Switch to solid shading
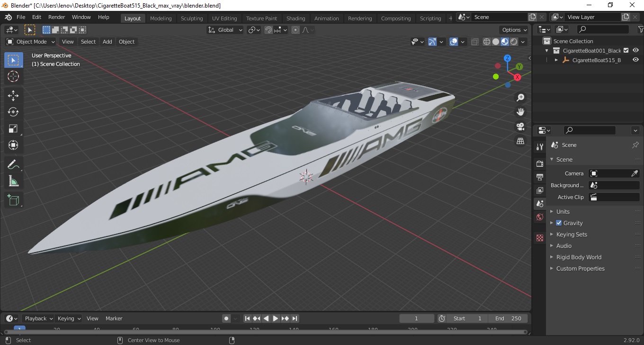This screenshot has height=345, width=644. coord(496,42)
